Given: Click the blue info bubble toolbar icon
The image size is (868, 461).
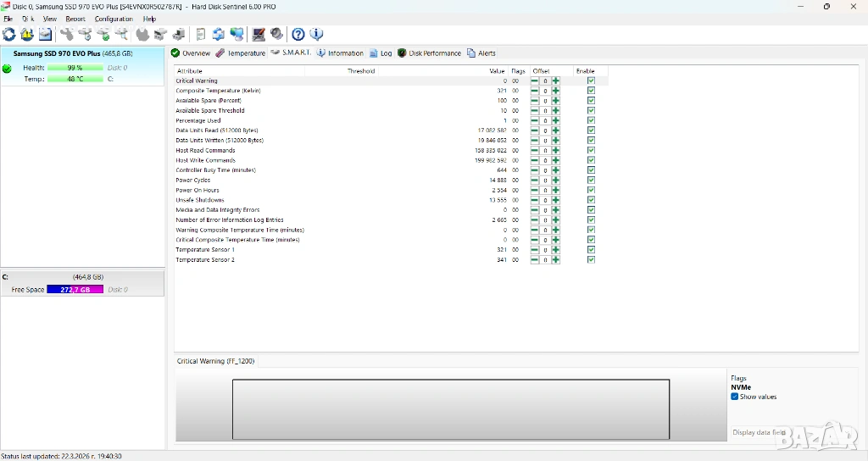Looking at the screenshot, I should tap(316, 35).
